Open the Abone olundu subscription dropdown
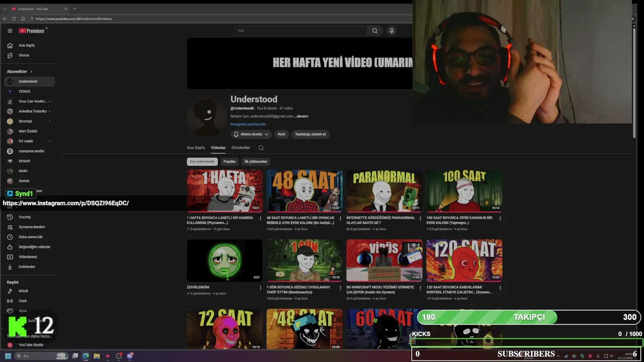 click(251, 134)
